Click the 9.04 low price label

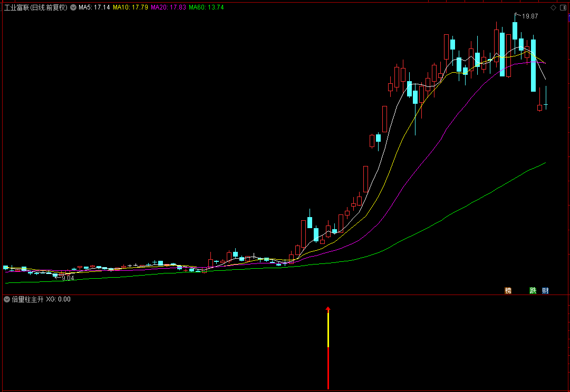click(67, 278)
